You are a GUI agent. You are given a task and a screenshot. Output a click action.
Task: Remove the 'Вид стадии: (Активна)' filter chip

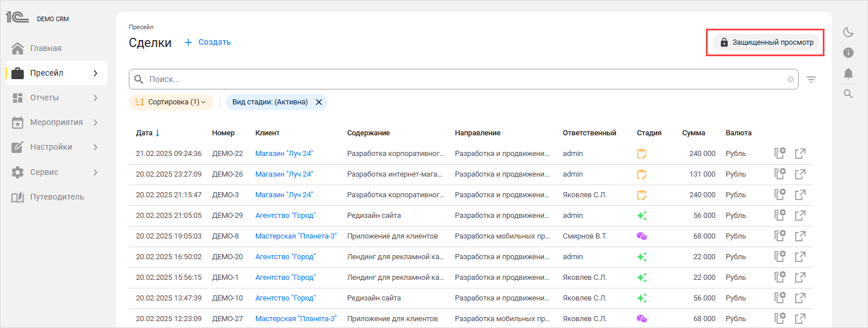point(319,102)
